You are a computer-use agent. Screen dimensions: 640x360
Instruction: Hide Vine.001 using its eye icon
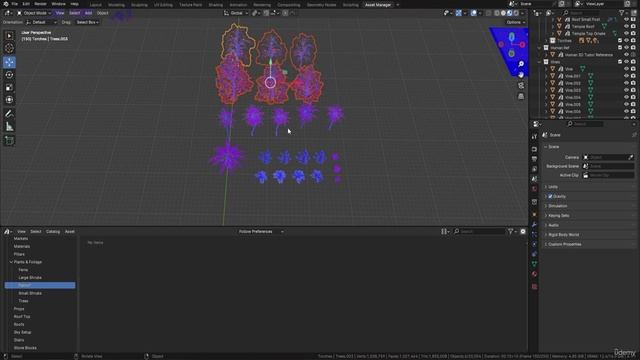626,76
